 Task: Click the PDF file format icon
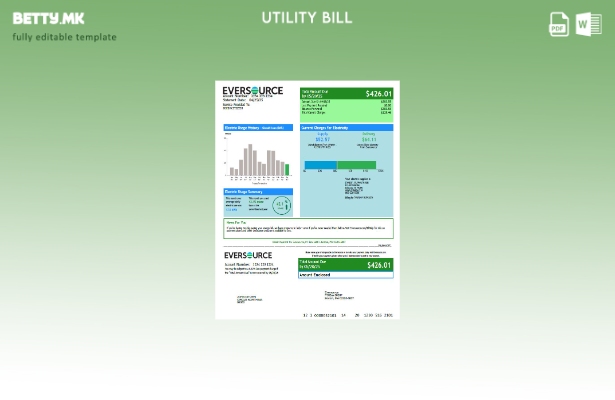(559, 24)
